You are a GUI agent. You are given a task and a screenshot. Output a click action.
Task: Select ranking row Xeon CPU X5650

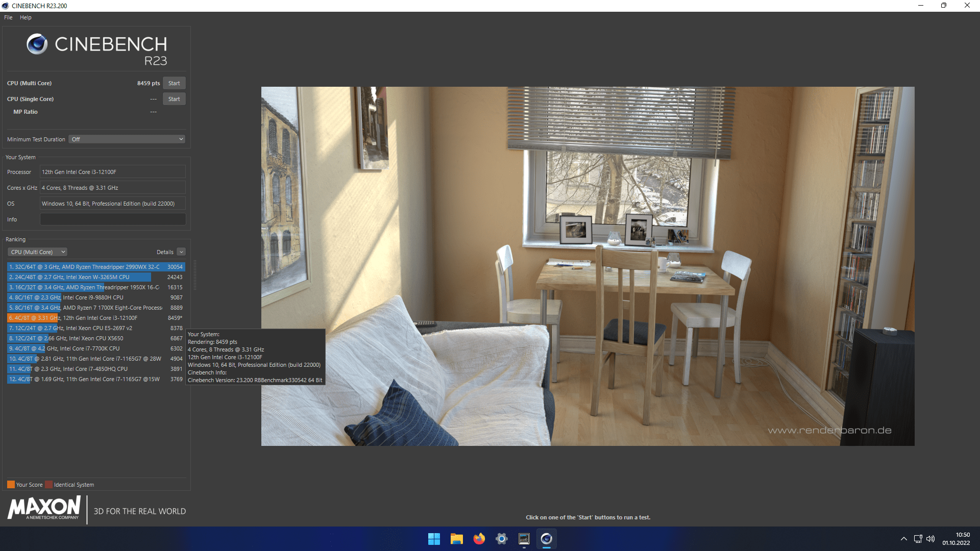[x=96, y=338]
